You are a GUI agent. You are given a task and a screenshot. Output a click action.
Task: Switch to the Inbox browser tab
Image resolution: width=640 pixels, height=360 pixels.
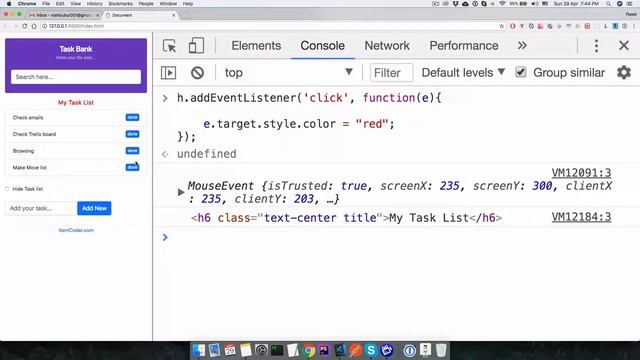(64, 15)
